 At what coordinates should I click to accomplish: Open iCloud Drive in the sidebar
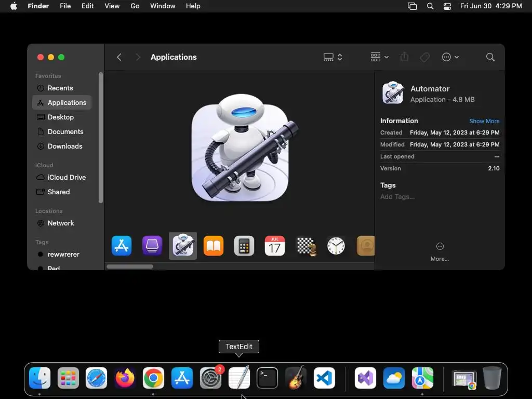pyautogui.click(x=62, y=178)
